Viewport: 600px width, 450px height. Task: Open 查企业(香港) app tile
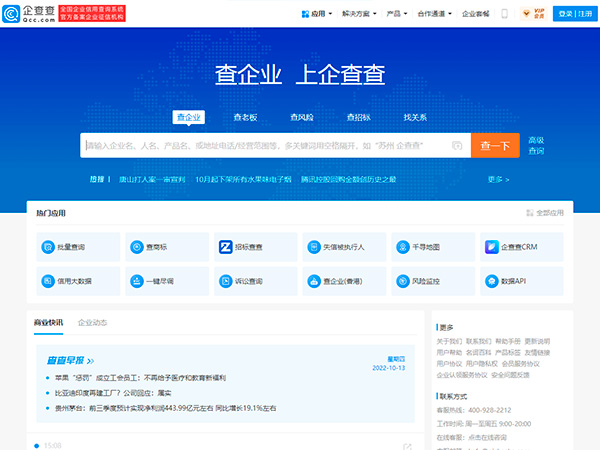(x=344, y=281)
